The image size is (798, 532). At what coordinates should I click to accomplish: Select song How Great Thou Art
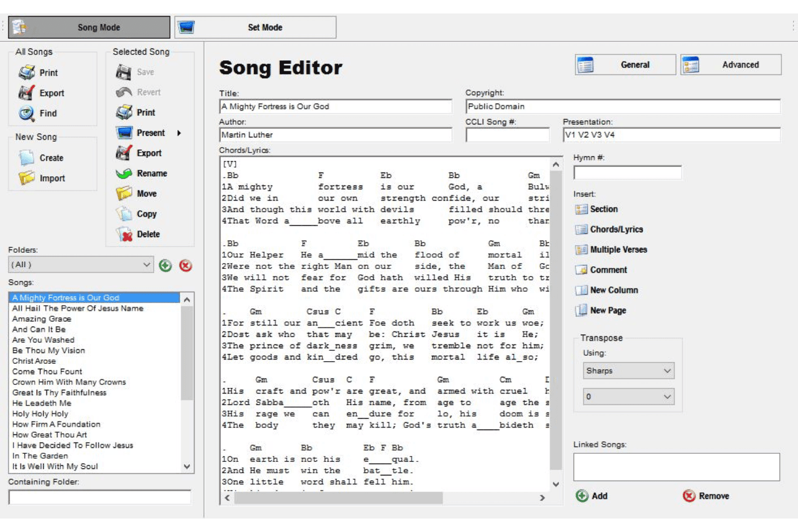click(50, 435)
